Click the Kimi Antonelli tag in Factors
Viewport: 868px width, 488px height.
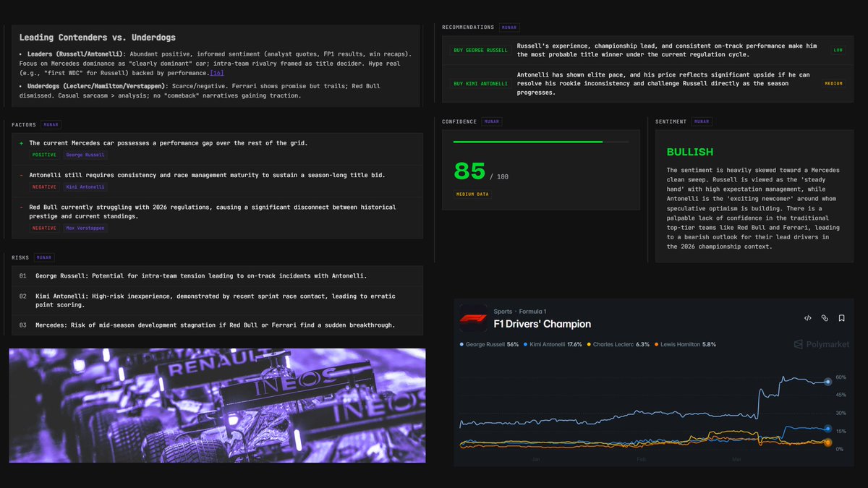click(x=85, y=187)
